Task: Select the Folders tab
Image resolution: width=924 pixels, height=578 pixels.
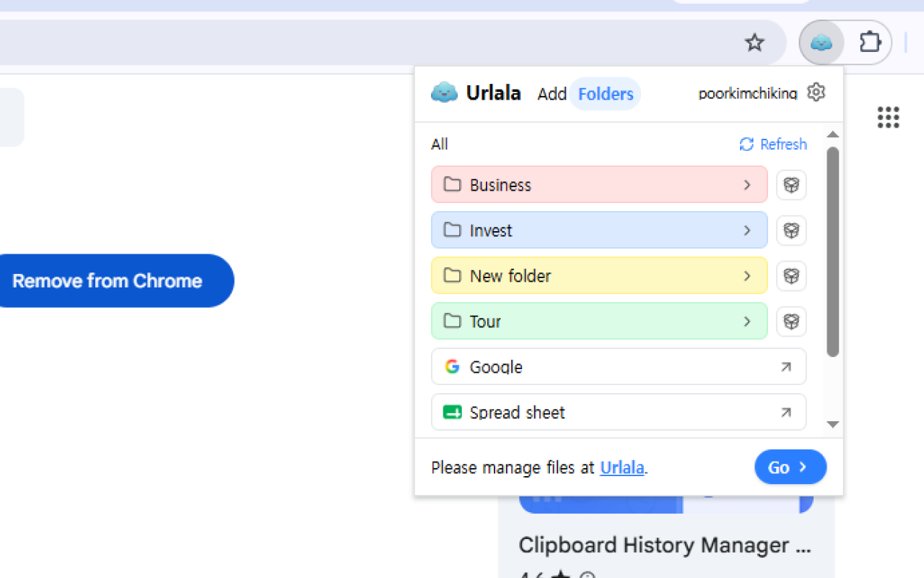Action: [605, 94]
